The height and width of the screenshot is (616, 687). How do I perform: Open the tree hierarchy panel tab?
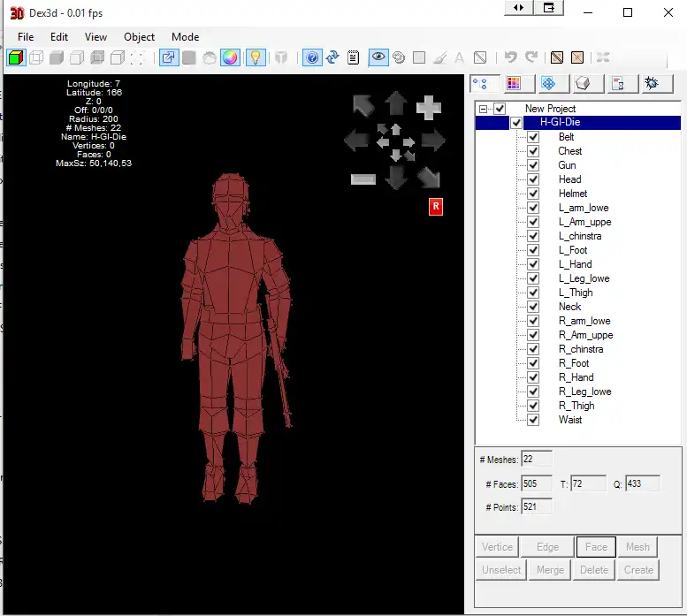485,83
